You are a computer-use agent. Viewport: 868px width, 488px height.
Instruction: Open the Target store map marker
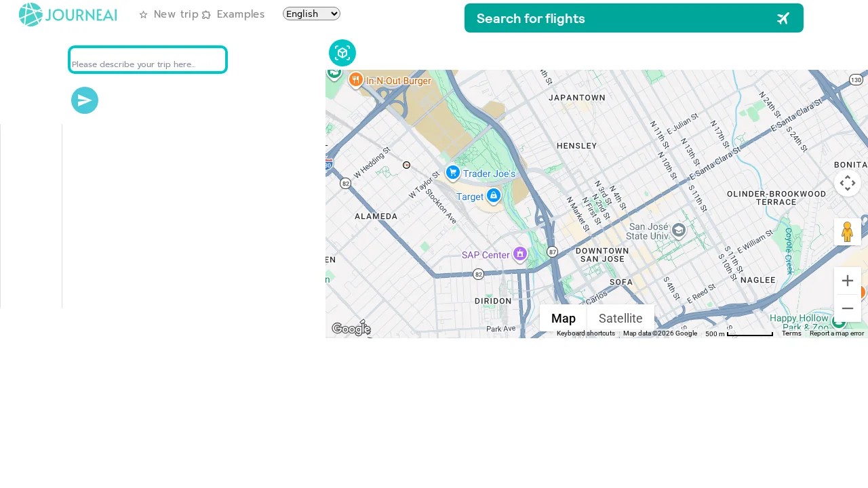pyautogui.click(x=494, y=197)
